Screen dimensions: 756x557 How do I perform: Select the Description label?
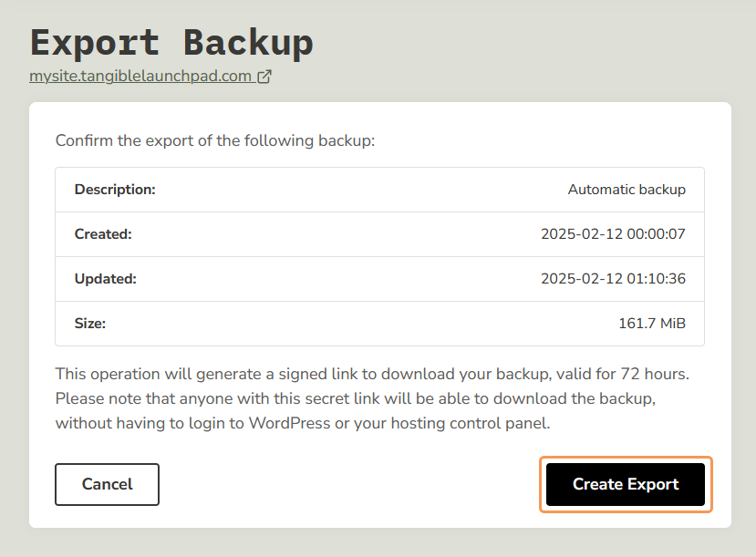(x=115, y=190)
